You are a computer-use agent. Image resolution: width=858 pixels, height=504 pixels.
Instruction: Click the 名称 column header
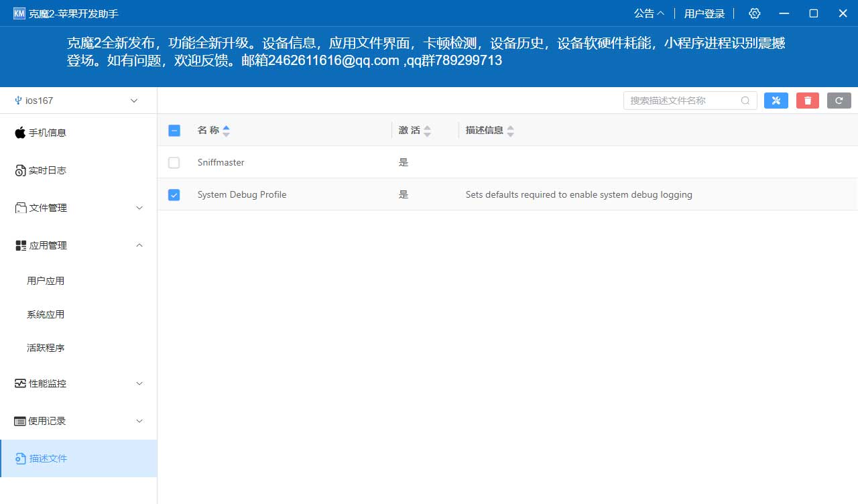(208, 130)
